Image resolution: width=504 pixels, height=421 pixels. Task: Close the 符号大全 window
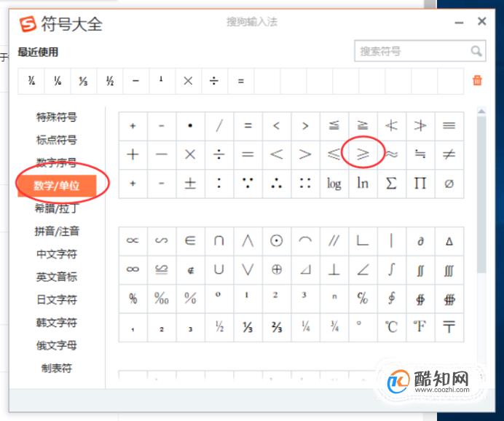tap(481, 22)
